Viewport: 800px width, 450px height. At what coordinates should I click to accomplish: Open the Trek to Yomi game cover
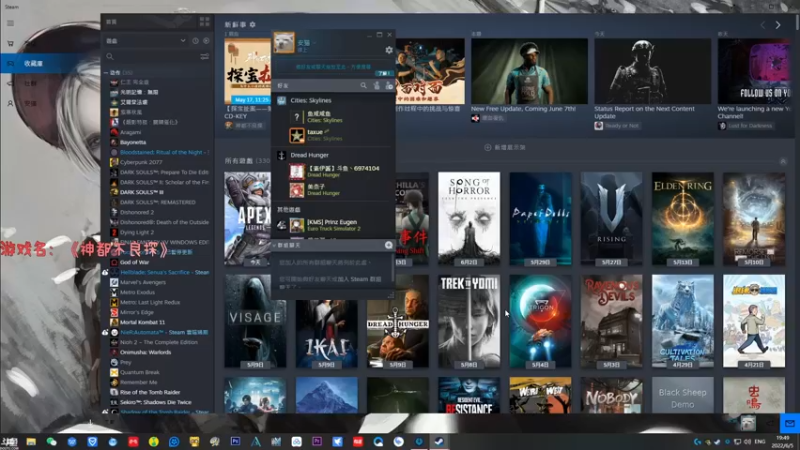469,321
